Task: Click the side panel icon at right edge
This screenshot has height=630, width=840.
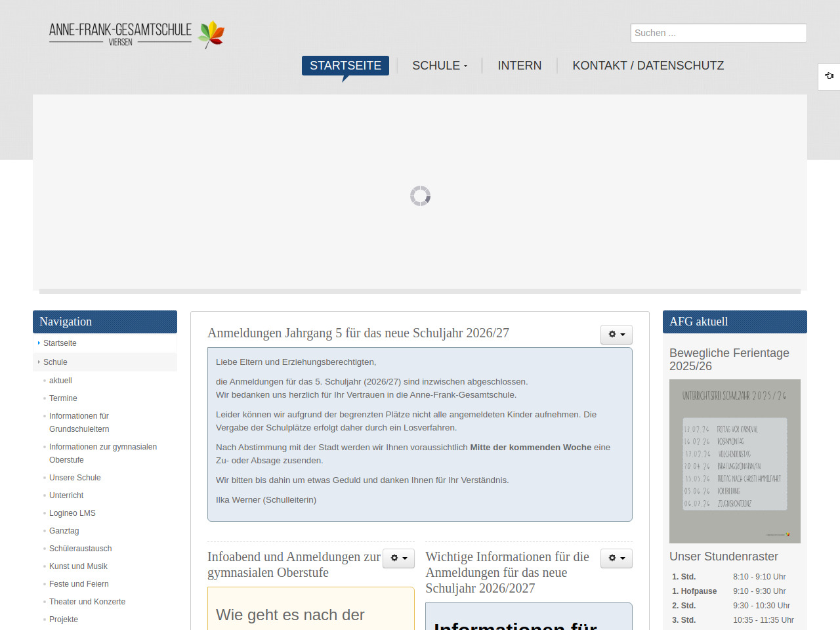Action: click(x=829, y=76)
